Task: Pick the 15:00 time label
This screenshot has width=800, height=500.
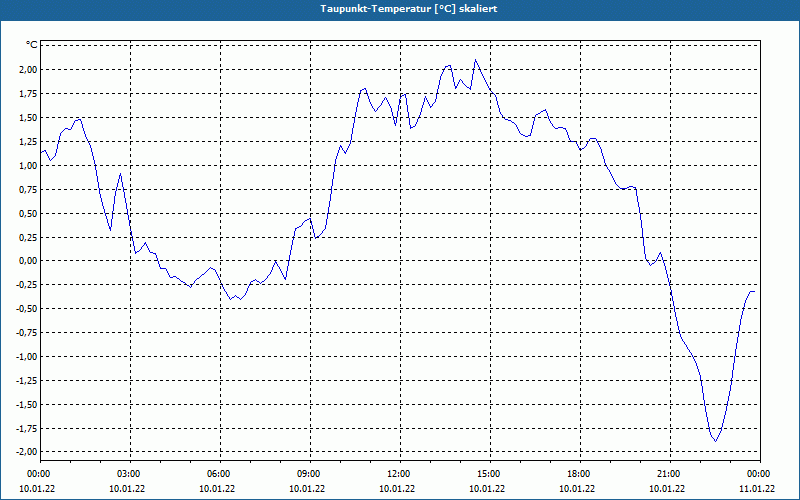Action: [x=488, y=474]
